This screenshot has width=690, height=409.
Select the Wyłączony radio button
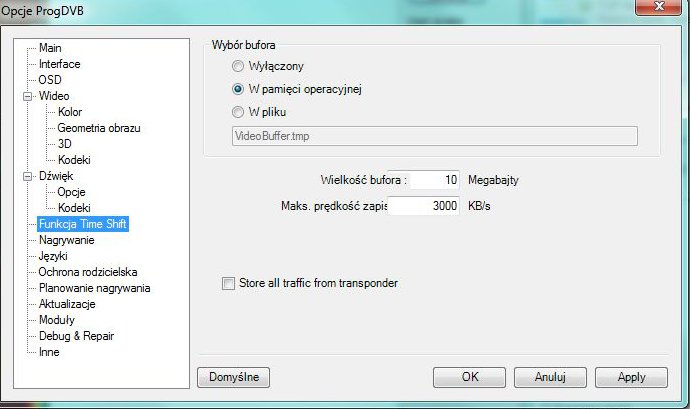click(238, 66)
